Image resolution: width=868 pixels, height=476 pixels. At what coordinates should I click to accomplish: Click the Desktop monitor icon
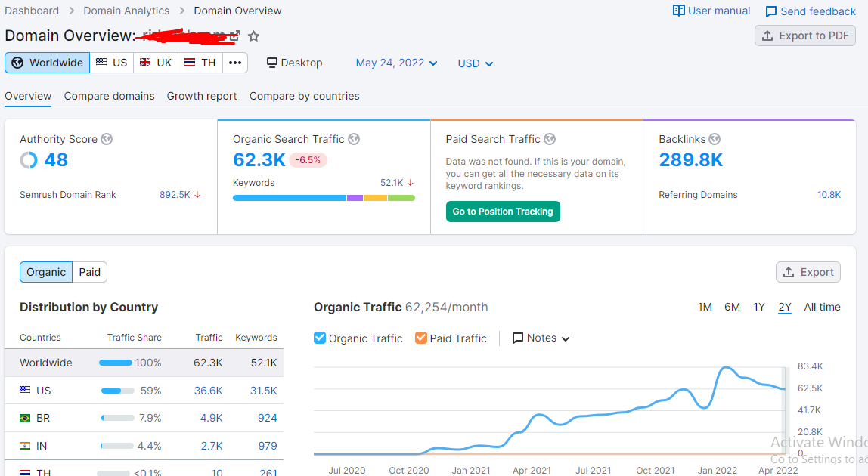[x=271, y=63]
